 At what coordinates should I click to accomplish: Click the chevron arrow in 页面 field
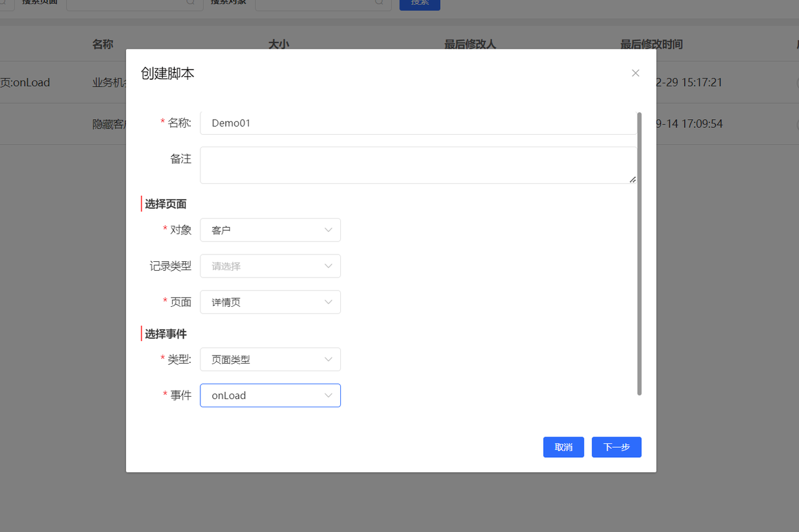(328, 302)
